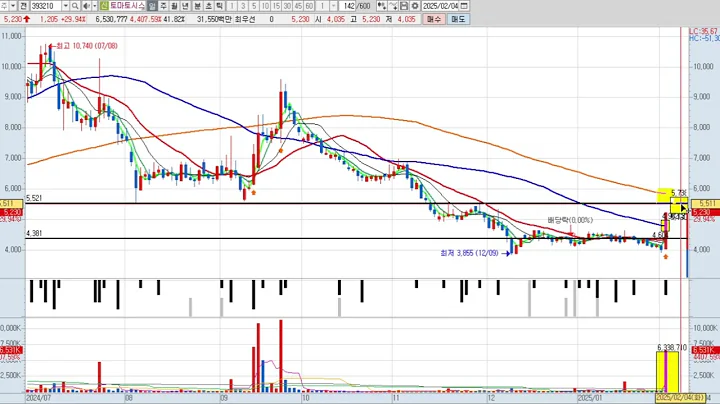Screen dimensions: 720x404
Task: Switch to 주 weekly chart period
Action: pos(163,6)
